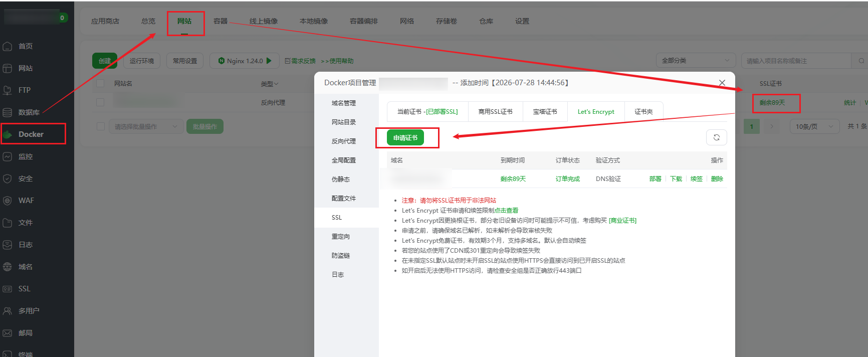Go to next page arrow
Viewport: 868px width, 357px height.
(x=772, y=126)
